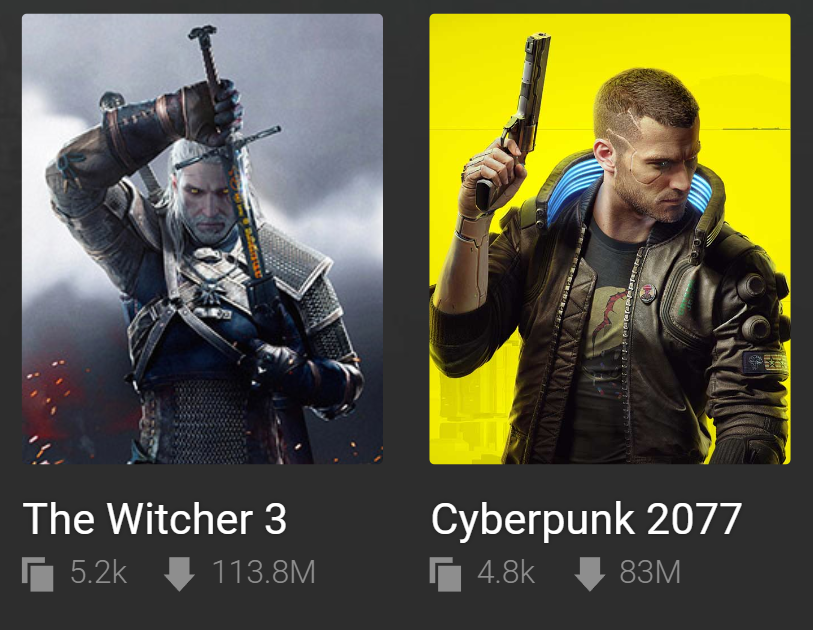This screenshot has height=630, width=813.
Task: Select the 113.8M downloads count label
Action: (x=263, y=572)
